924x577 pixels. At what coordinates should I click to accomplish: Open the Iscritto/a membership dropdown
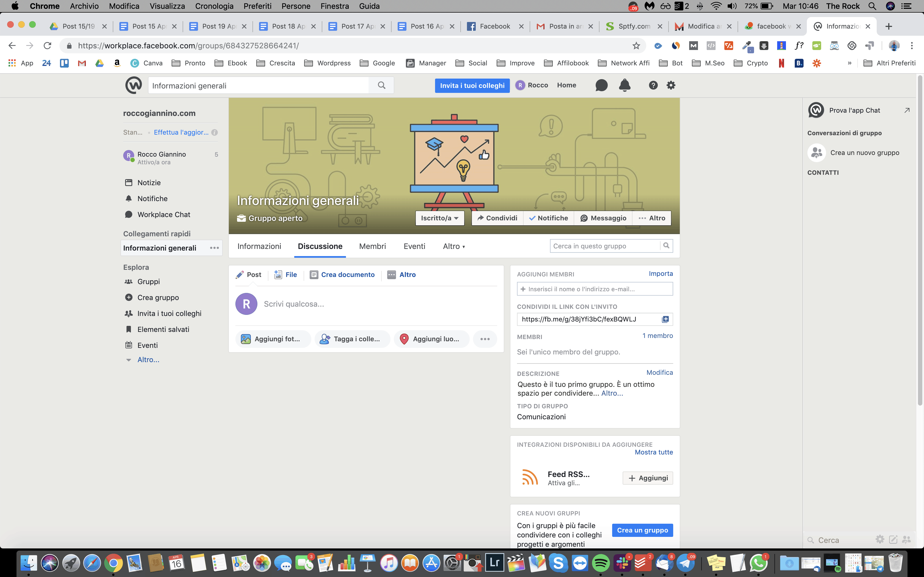pyautogui.click(x=439, y=218)
